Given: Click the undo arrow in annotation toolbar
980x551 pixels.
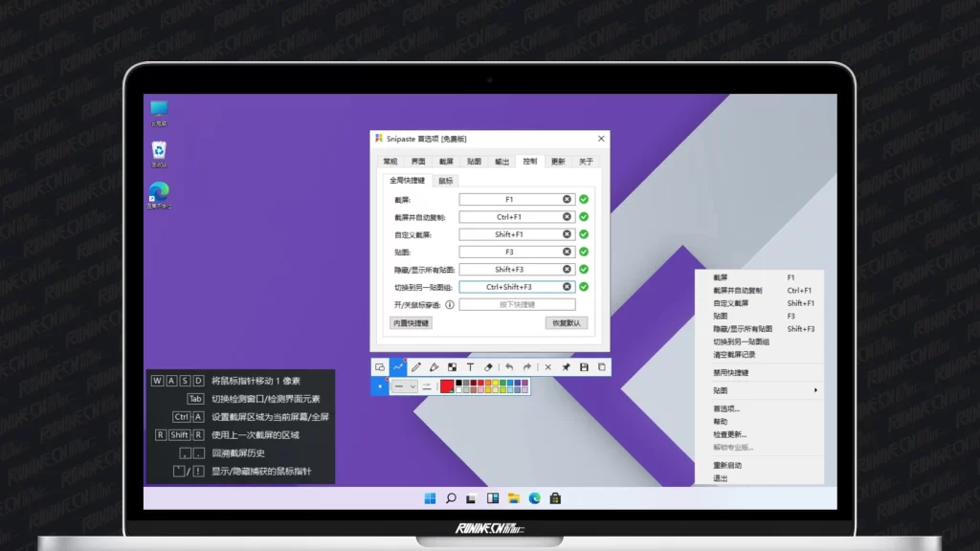Looking at the screenshot, I should [508, 367].
